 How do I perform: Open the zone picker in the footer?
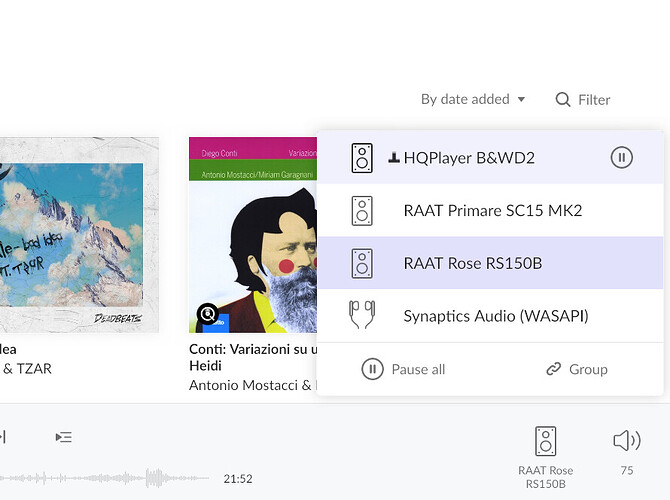click(x=546, y=457)
